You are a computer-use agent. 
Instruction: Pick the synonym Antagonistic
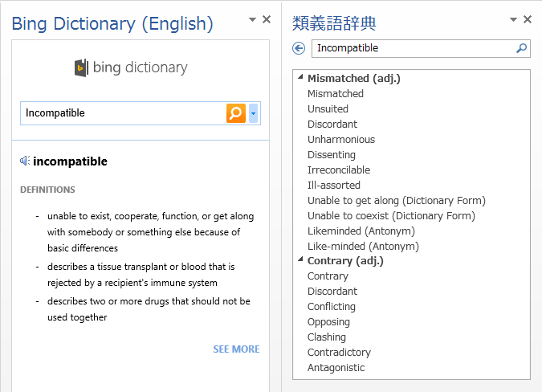point(336,368)
